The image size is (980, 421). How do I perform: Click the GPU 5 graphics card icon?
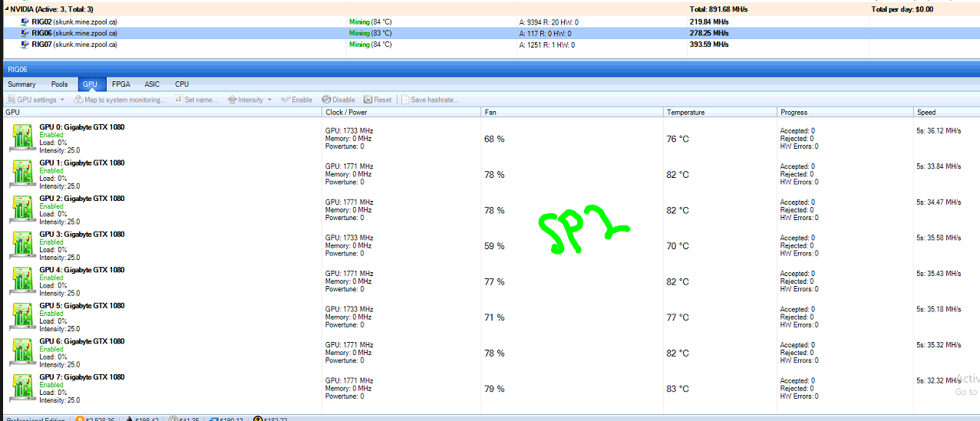(x=22, y=317)
